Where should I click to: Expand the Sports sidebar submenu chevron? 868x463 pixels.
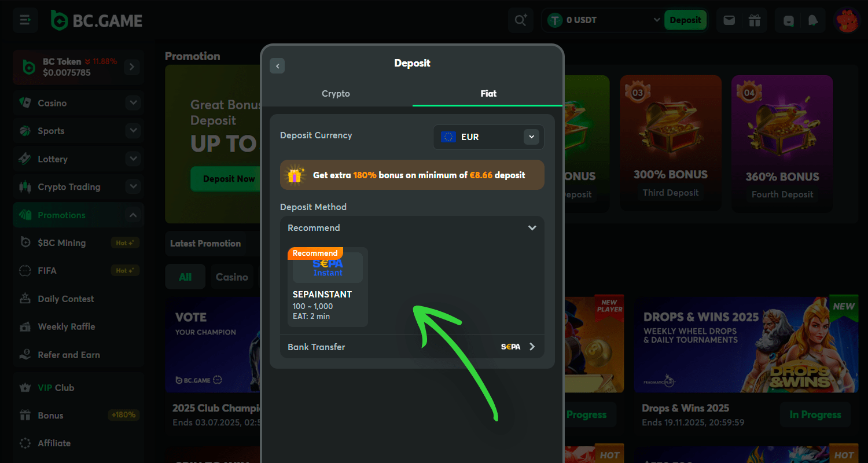click(133, 131)
